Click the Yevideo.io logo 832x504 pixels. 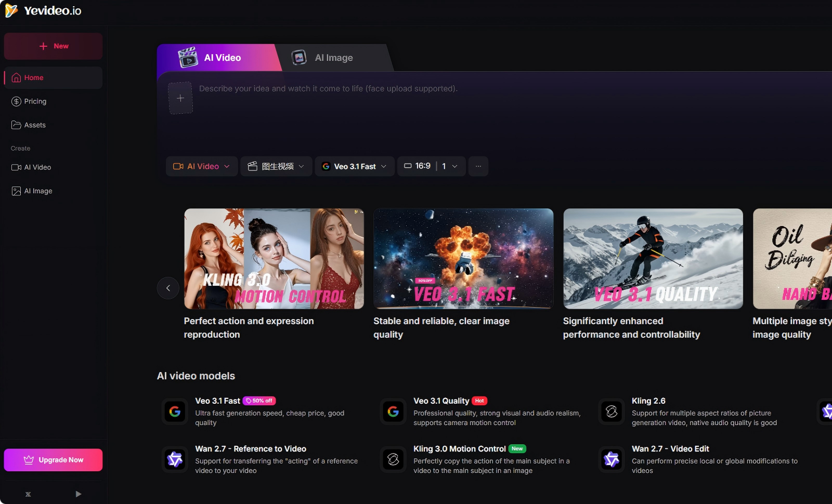pos(43,11)
